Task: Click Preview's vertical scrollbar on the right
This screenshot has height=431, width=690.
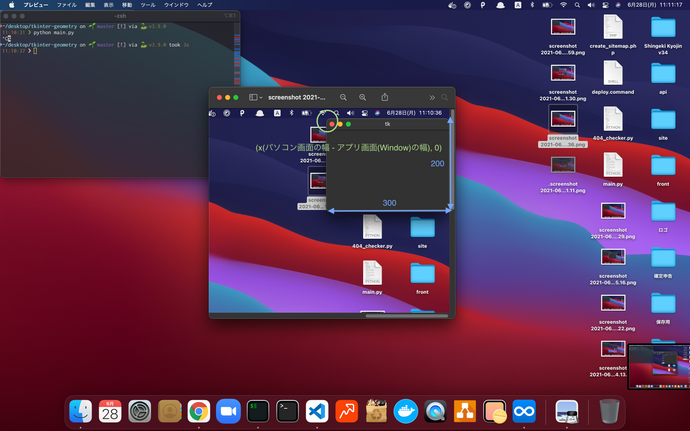Action: coord(452,161)
